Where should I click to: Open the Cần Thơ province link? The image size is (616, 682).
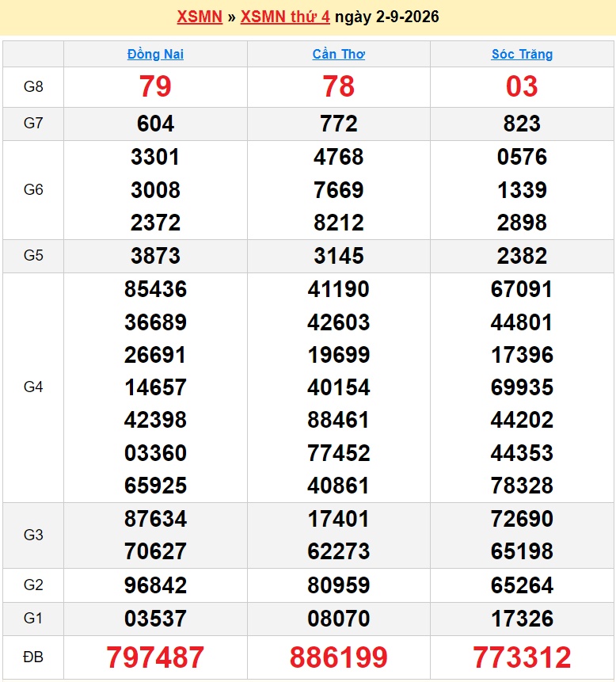[339, 54]
